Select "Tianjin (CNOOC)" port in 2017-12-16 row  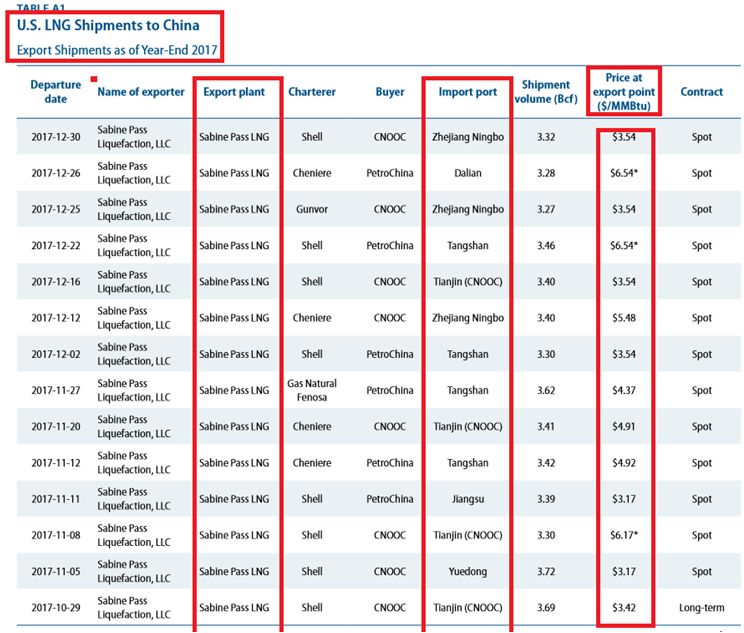tap(468, 282)
